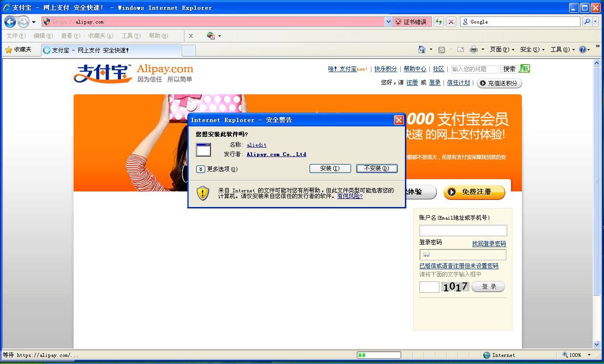Click the 不安装(D) don't install button
Screen dimensions: 604x364
click(x=377, y=168)
